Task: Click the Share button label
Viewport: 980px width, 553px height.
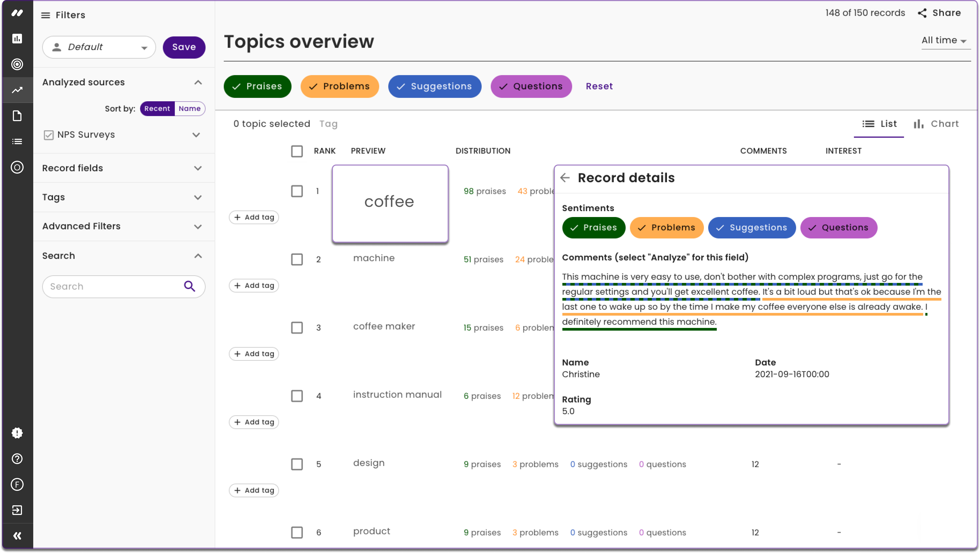Action: coord(947,13)
